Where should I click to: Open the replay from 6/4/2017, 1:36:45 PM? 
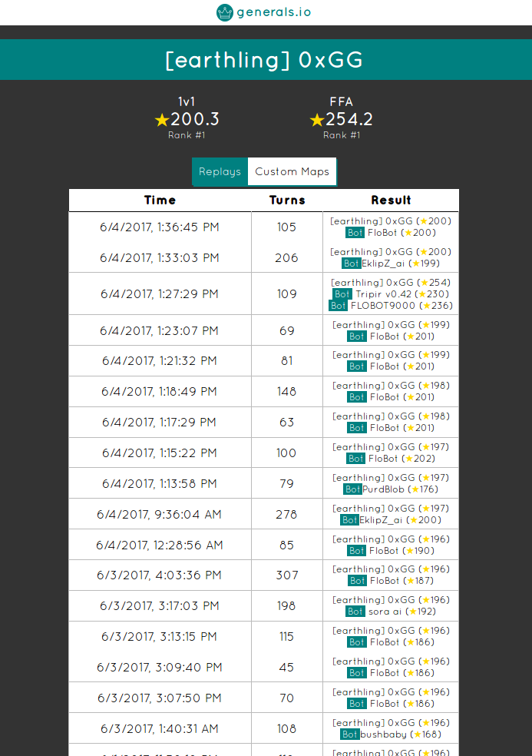pyautogui.click(x=160, y=227)
